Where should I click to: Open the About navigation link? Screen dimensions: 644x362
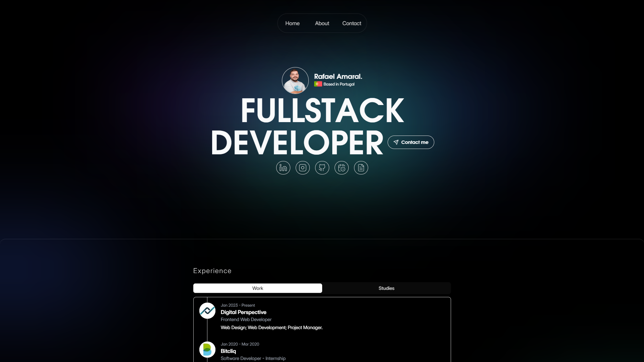click(322, 23)
